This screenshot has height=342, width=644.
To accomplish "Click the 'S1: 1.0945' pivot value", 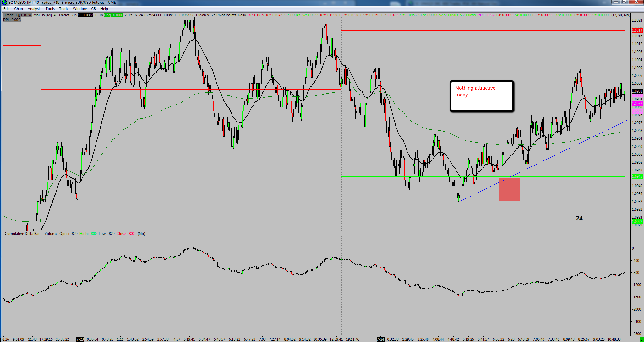I will coord(292,15).
